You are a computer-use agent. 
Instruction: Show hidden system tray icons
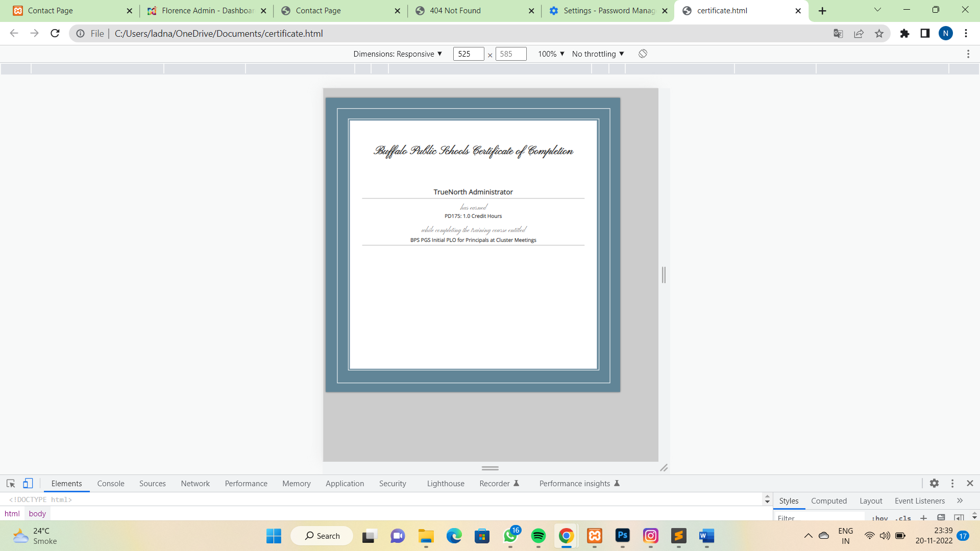tap(808, 536)
